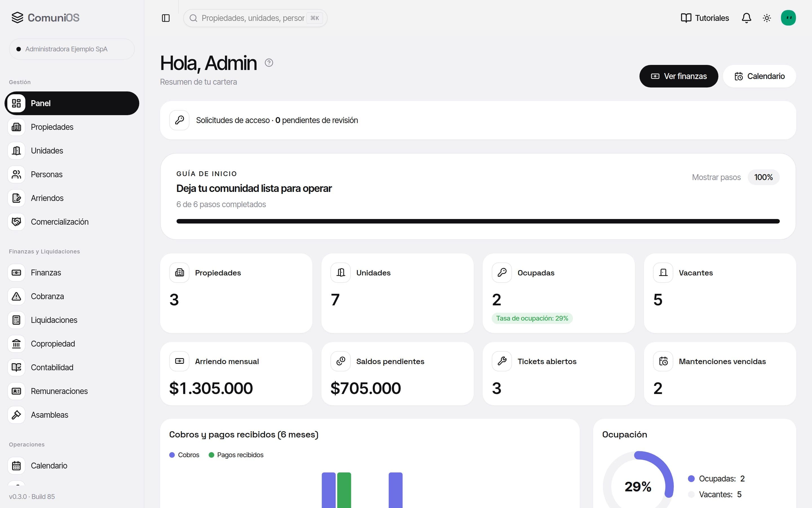Screen dimensions: 812x508
Task: Open the Administradora Ejemplo SpA organization selector
Action: tap(72, 49)
